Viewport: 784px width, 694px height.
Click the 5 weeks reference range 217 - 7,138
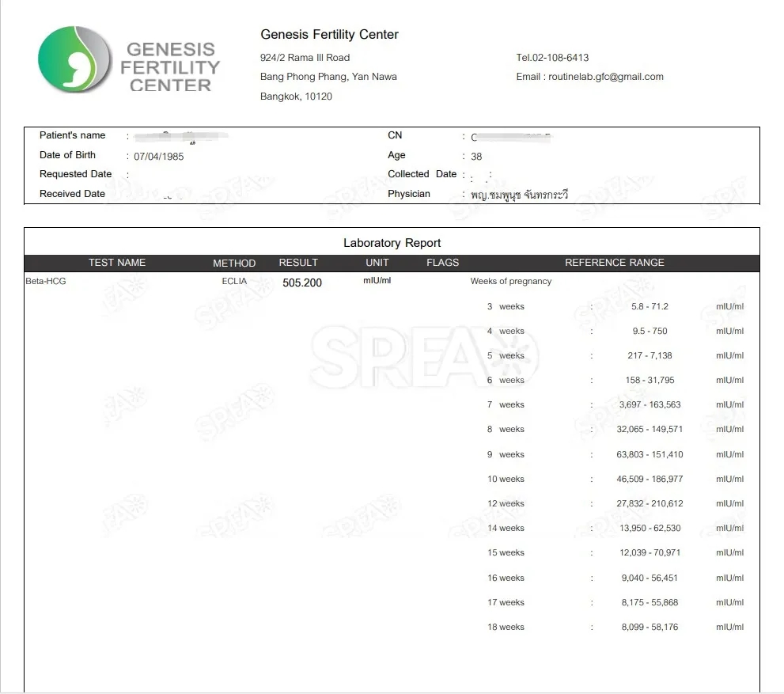pos(650,356)
